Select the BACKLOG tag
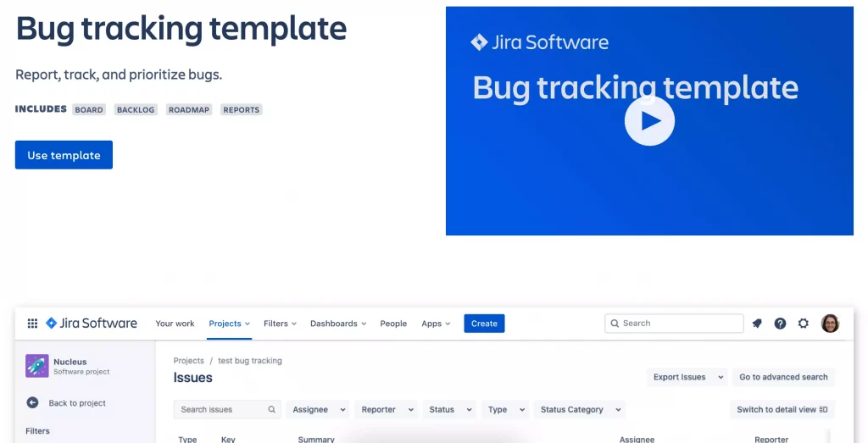The height and width of the screenshot is (443, 868). 136,109
